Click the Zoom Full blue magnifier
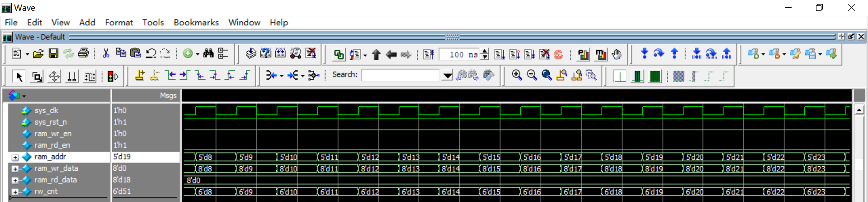868x202 pixels. [x=547, y=75]
